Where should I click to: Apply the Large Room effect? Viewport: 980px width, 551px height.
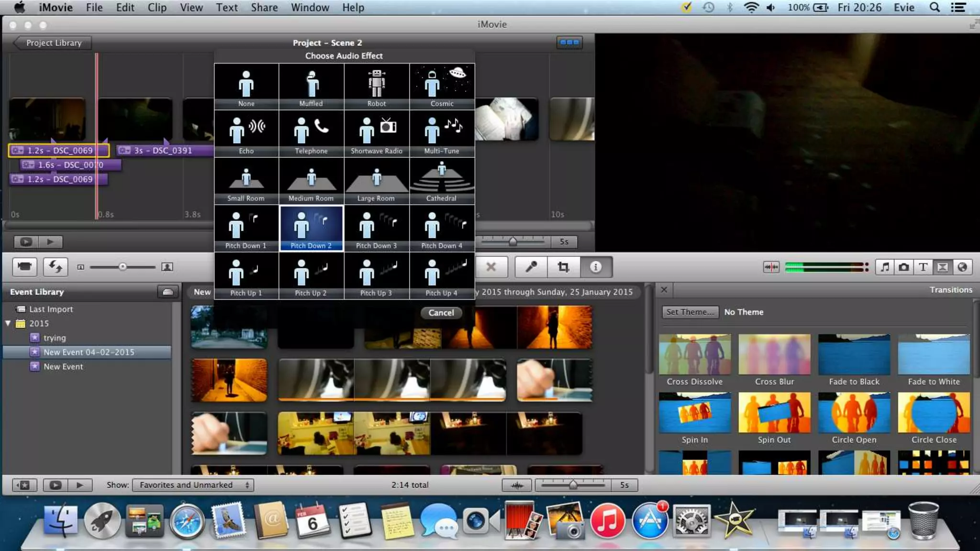[377, 181]
